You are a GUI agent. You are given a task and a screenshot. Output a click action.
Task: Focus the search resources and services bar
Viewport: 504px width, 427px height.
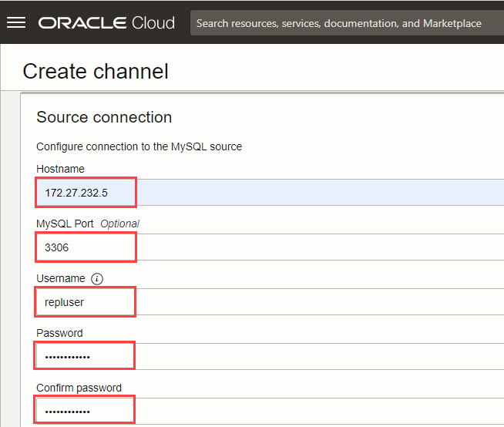pyautogui.click(x=339, y=23)
